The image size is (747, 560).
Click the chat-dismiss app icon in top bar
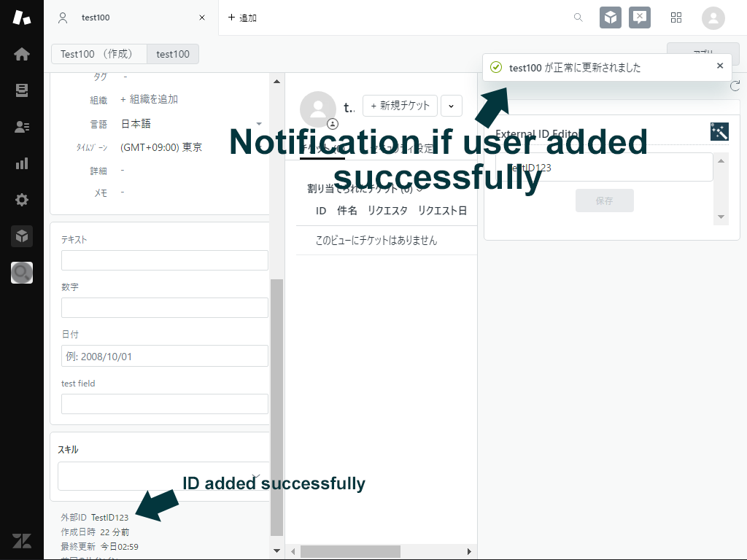640,17
